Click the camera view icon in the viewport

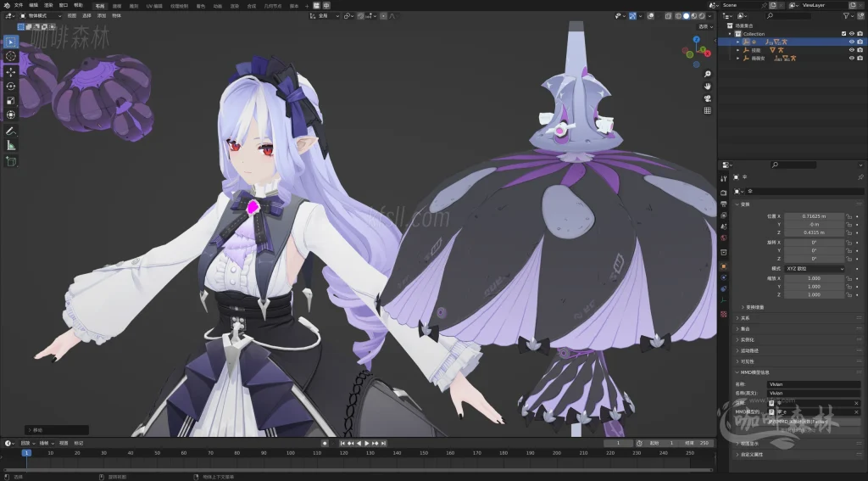pos(708,98)
